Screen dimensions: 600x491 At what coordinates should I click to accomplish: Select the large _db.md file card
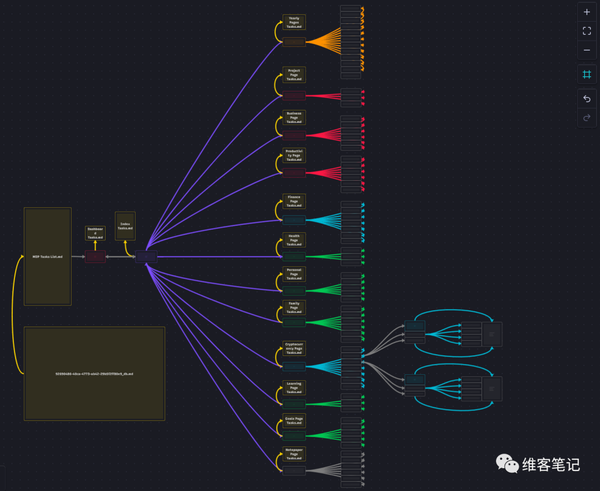click(95, 374)
